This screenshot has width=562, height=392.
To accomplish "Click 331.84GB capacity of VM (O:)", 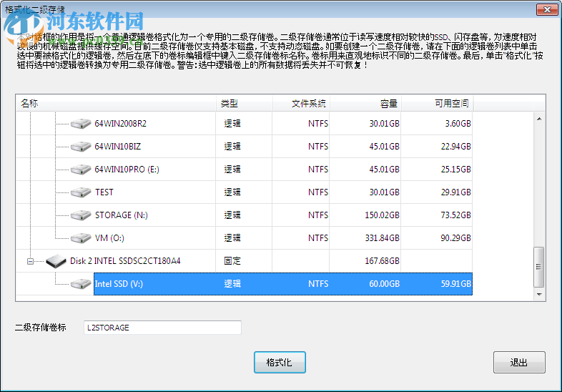I will click(x=382, y=238).
